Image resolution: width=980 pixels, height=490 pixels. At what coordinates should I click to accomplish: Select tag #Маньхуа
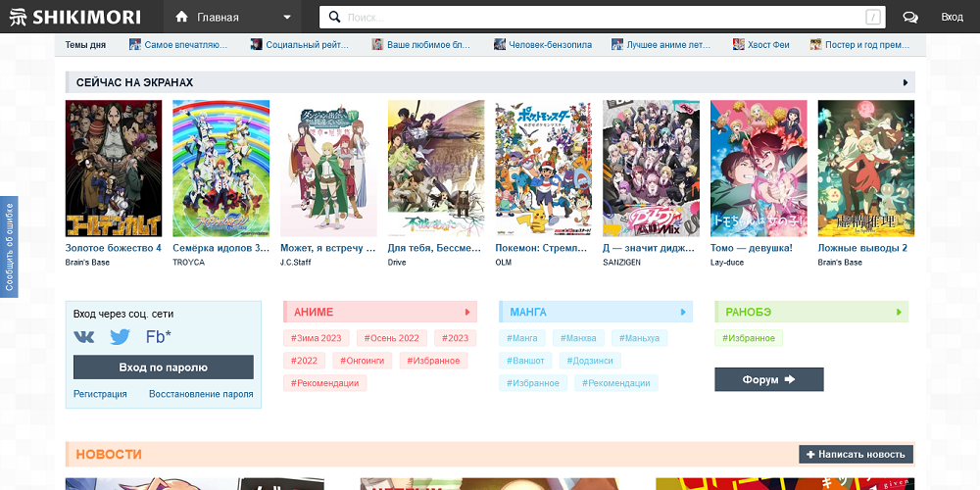(639, 338)
